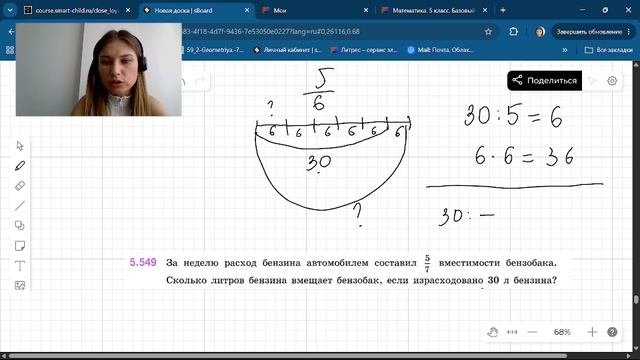This screenshot has height=360, width=640.
Task: Click the 68% zoom level value
Action: click(562, 332)
